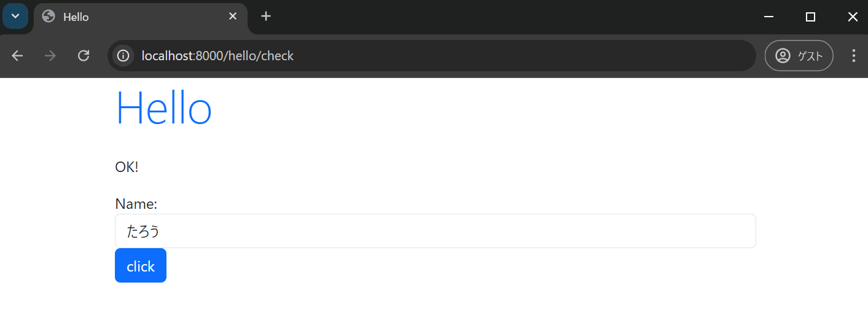The height and width of the screenshot is (336, 868).
Task: Select the Hello browser tab title
Action: (76, 17)
